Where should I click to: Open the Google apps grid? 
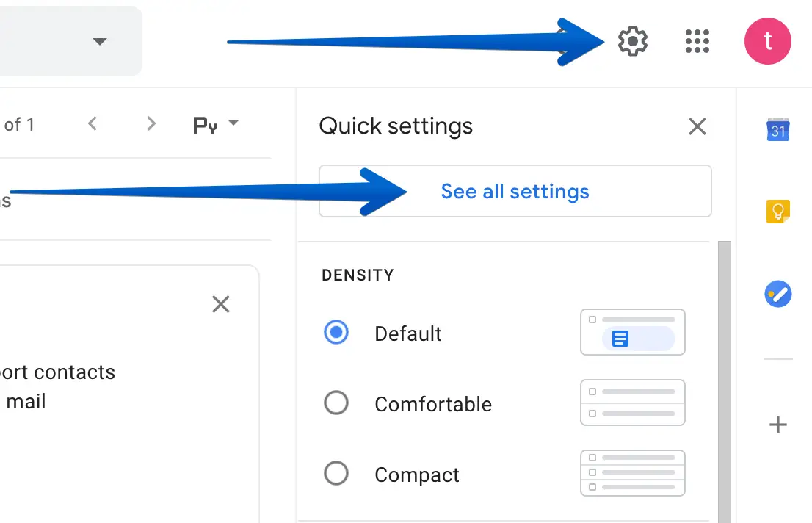pyautogui.click(x=697, y=41)
